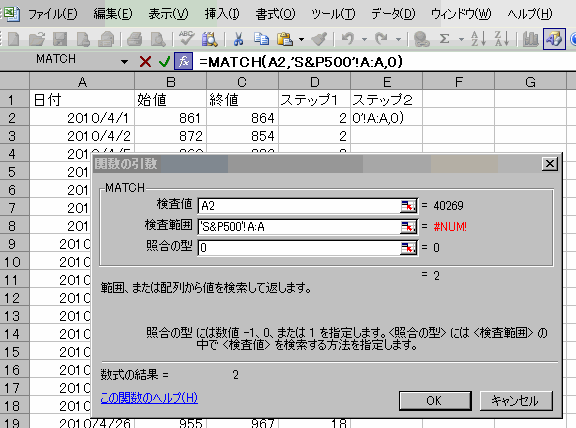Viewport: 576px width, 428px height.
Task: Click in the formula bar text
Action: click(300, 62)
